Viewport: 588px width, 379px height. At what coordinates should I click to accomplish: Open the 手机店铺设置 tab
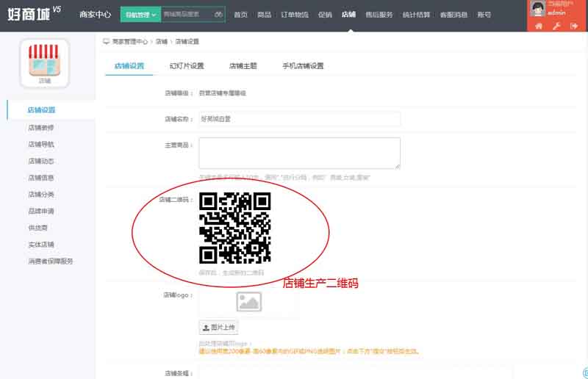pos(303,66)
